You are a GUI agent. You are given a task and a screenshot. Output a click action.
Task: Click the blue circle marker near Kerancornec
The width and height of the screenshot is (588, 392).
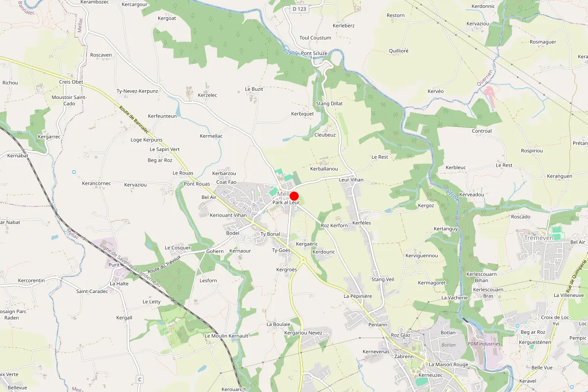(74, 172)
